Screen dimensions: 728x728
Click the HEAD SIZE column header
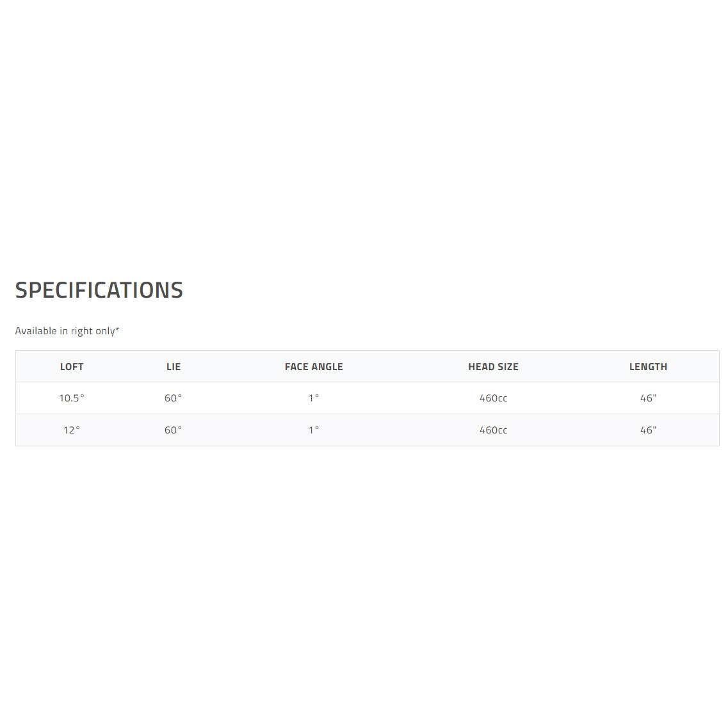tap(493, 367)
